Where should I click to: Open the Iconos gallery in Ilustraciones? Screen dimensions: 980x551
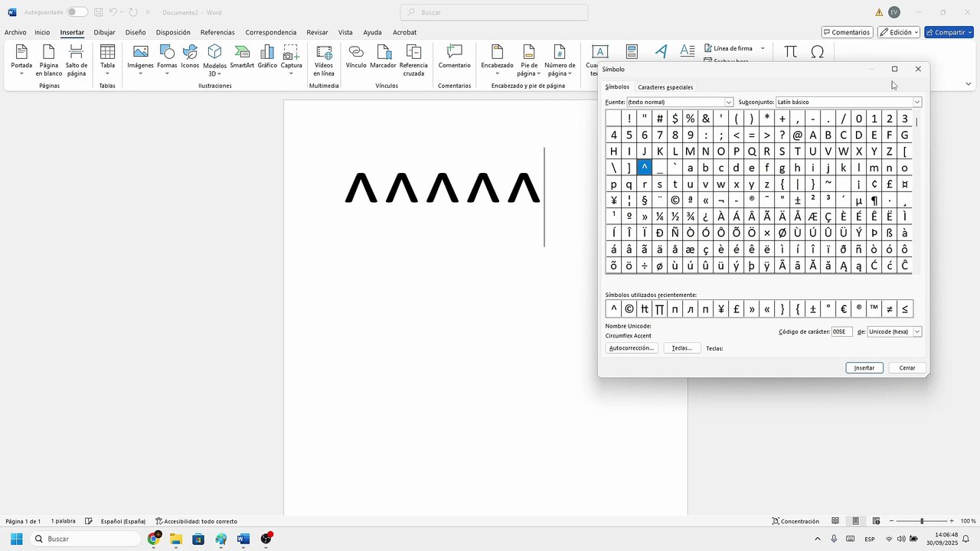(190, 57)
